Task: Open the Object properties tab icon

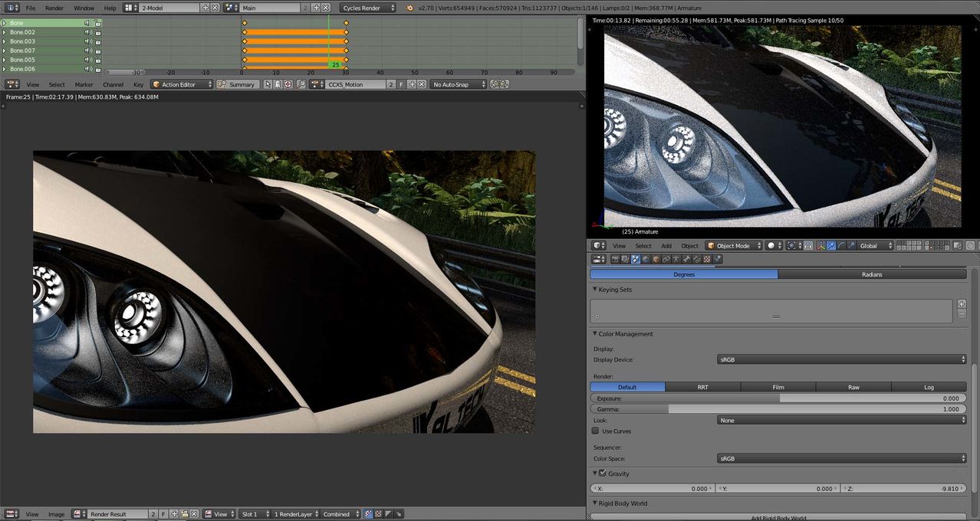Action: tap(656, 259)
